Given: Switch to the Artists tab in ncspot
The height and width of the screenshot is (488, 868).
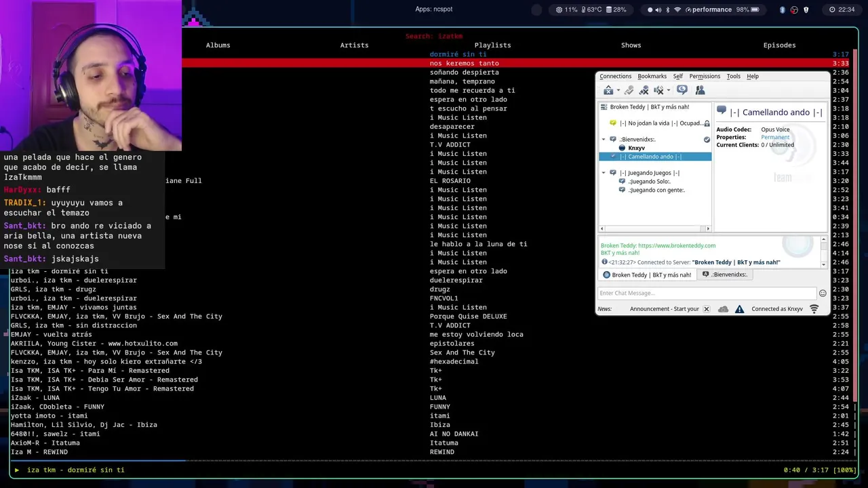Looking at the screenshot, I should (x=354, y=45).
